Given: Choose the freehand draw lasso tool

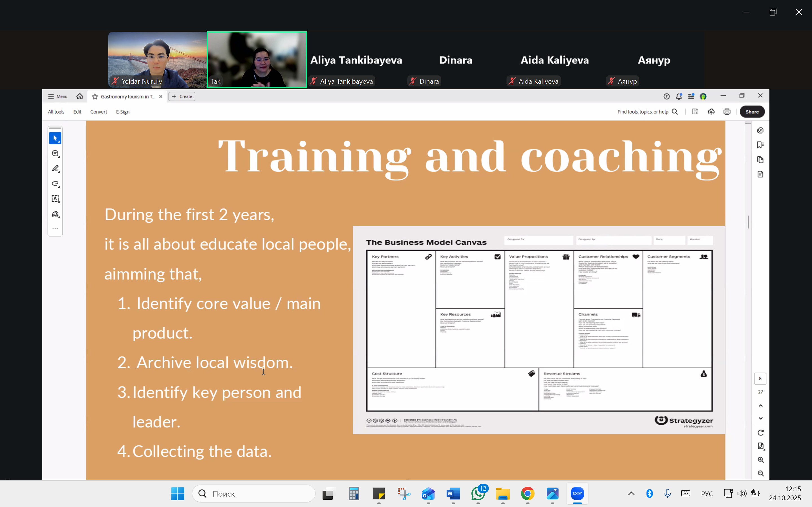Looking at the screenshot, I should pyautogui.click(x=55, y=184).
